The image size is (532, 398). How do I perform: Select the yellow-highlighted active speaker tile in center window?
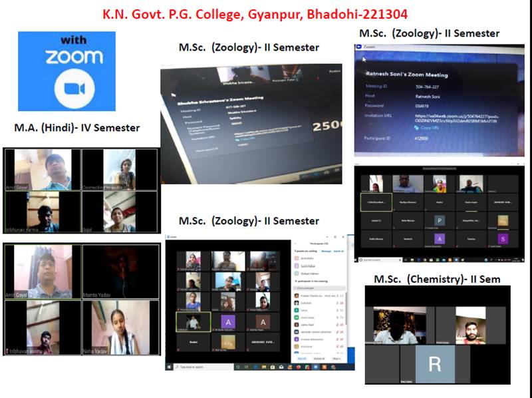(194, 322)
